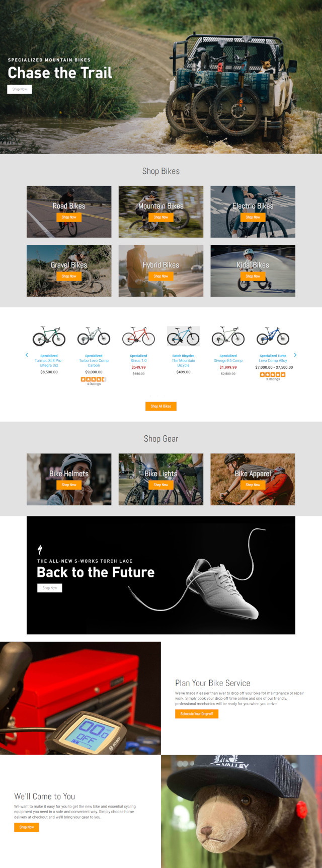Click the star rating under Turbo Levo Comp Carbon
The height and width of the screenshot is (868, 322).
(94, 379)
